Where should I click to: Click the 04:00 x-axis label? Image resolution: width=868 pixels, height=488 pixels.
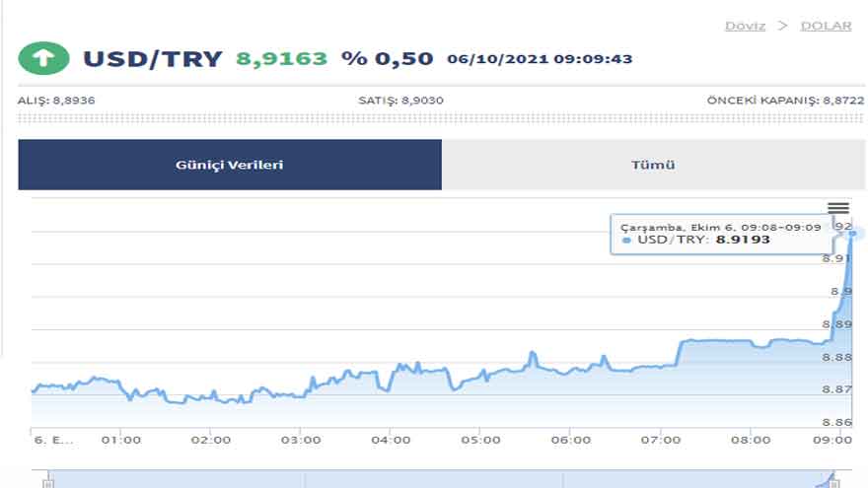tap(391, 440)
